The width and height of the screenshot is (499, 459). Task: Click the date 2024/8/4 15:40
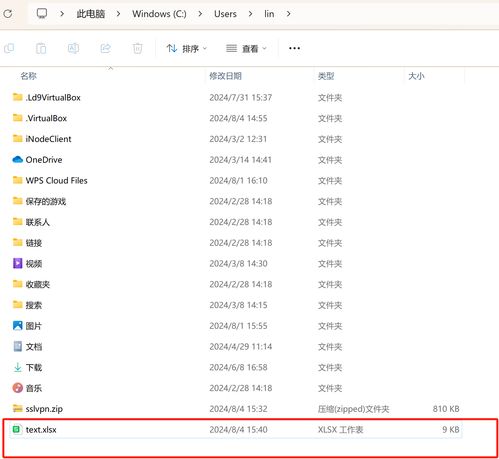238,430
